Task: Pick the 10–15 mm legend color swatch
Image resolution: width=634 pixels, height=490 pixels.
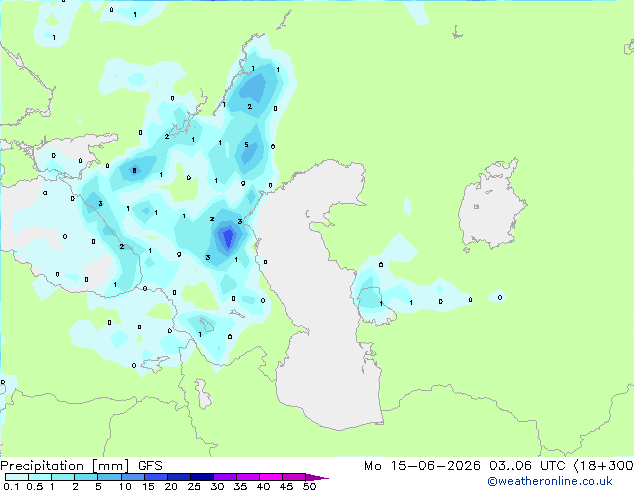Action: point(132,477)
